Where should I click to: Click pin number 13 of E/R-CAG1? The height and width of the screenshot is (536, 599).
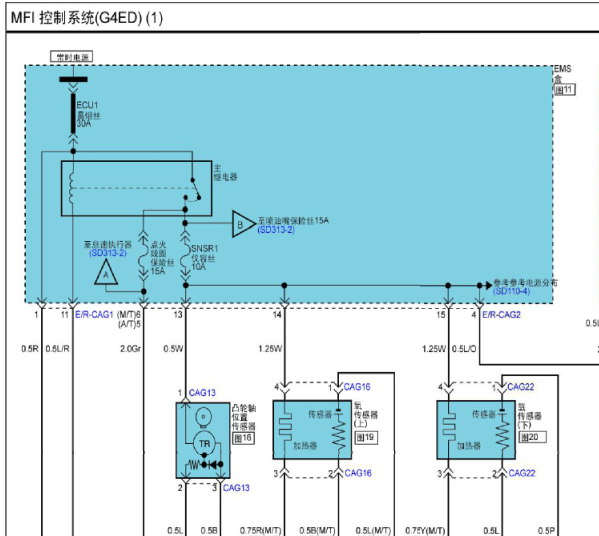(178, 315)
